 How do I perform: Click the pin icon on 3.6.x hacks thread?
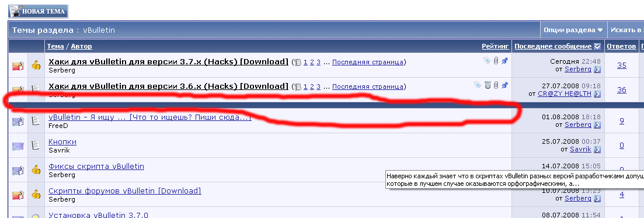tap(505, 85)
